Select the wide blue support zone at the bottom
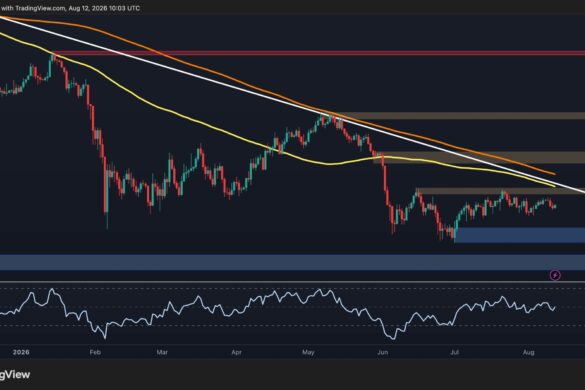 click(292, 262)
